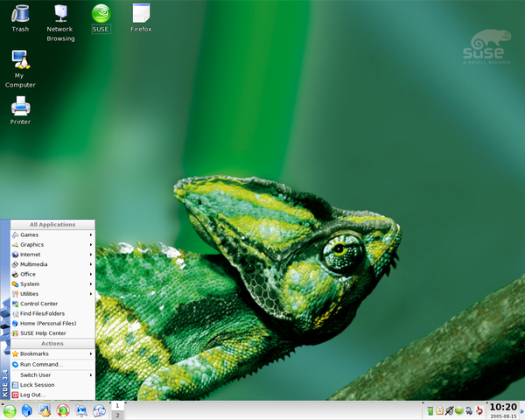Screen dimensions: 525x420
Task: Click the muted speaker tray icon
Action: (450, 410)
